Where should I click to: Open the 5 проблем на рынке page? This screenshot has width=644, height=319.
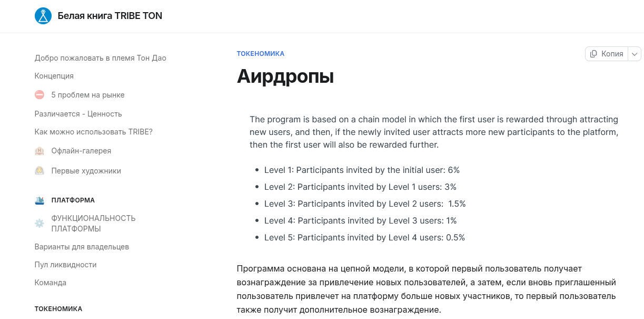click(88, 95)
